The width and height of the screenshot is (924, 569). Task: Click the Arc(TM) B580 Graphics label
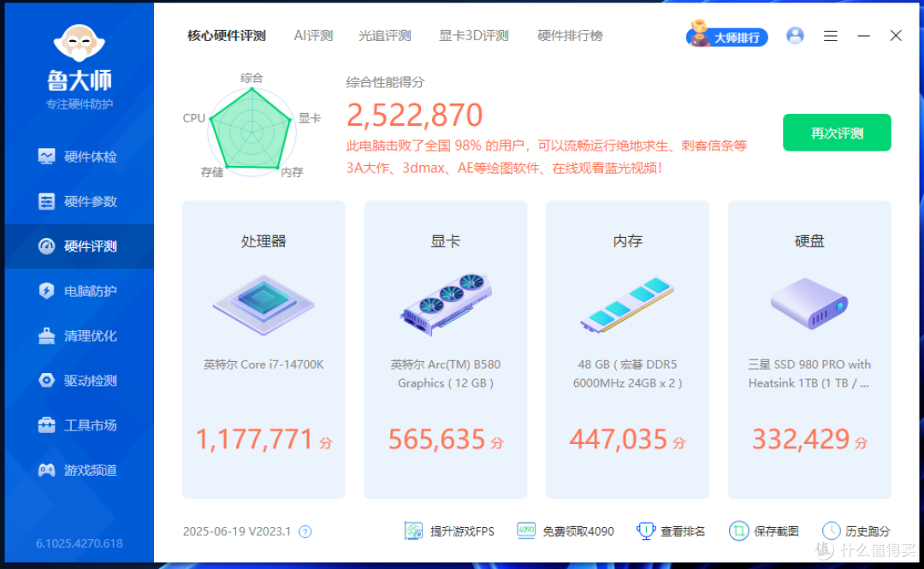point(446,374)
